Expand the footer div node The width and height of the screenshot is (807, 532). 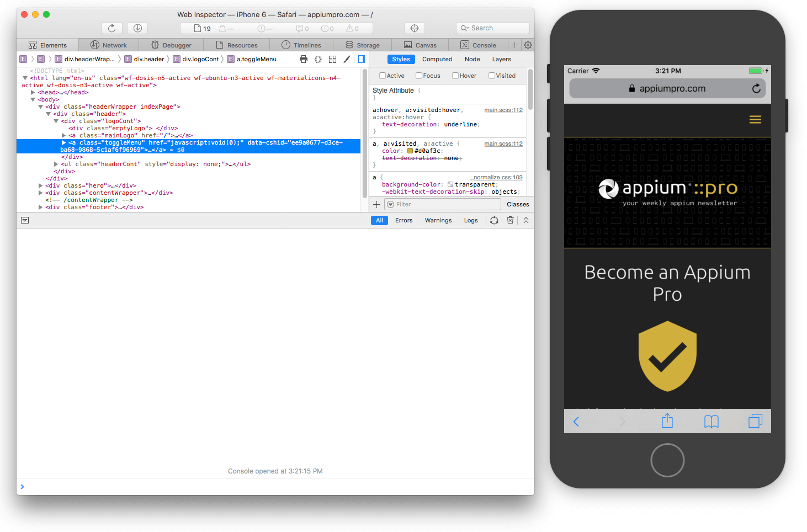tap(40, 207)
